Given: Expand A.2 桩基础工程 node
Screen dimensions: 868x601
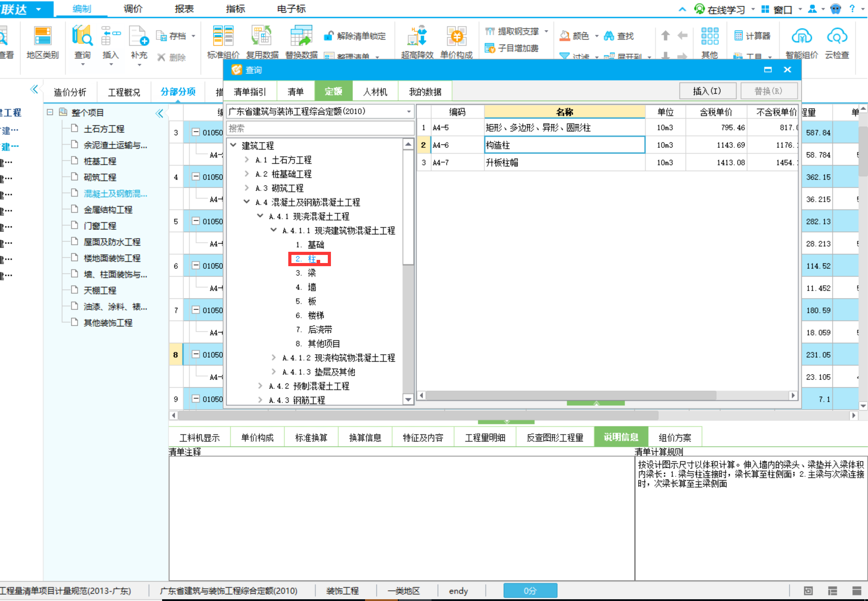Looking at the screenshot, I should pyautogui.click(x=247, y=173).
